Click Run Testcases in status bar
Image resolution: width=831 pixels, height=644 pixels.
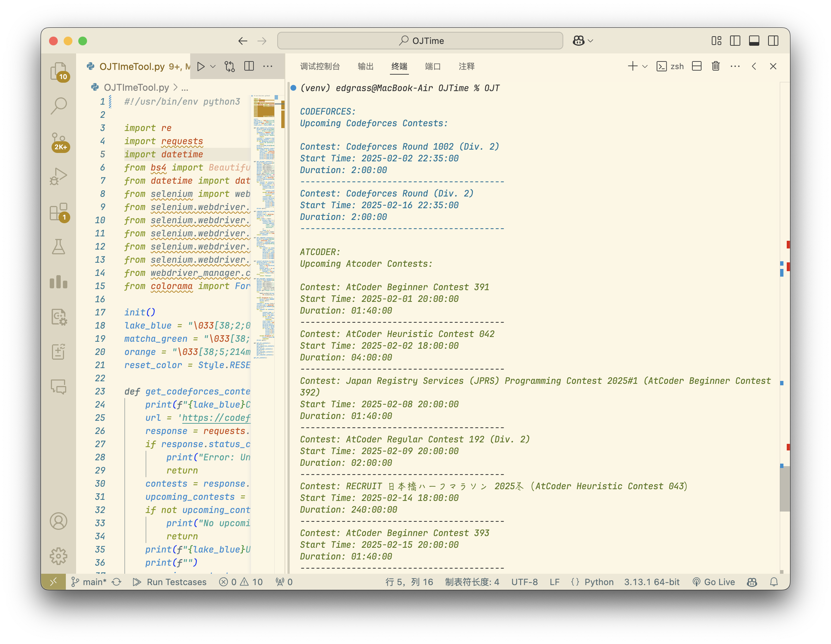[170, 582]
